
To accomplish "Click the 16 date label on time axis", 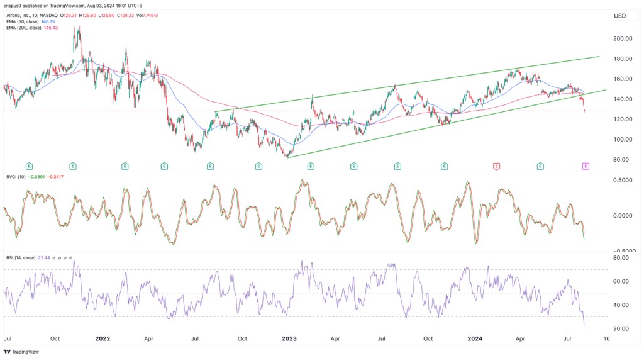I will coord(607,338).
